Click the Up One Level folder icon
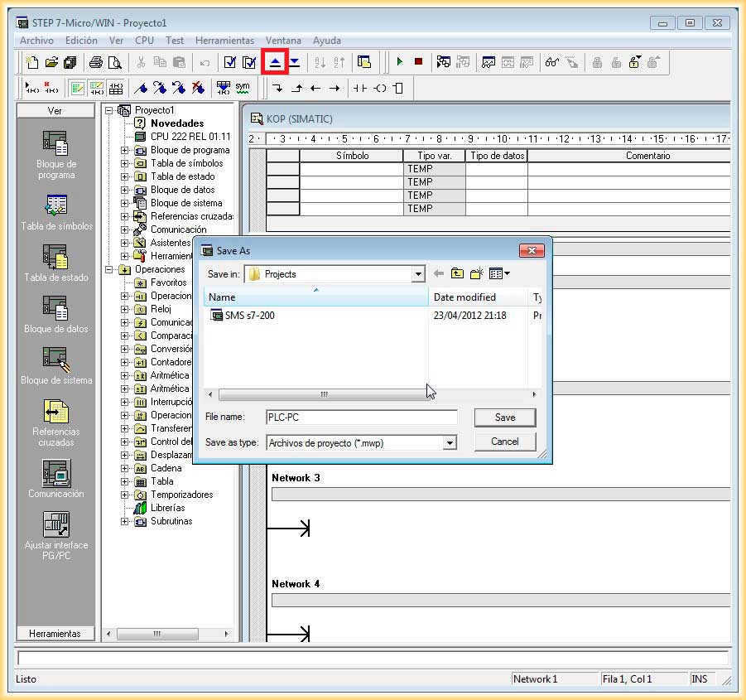Image resolution: width=746 pixels, height=700 pixels. coord(457,273)
